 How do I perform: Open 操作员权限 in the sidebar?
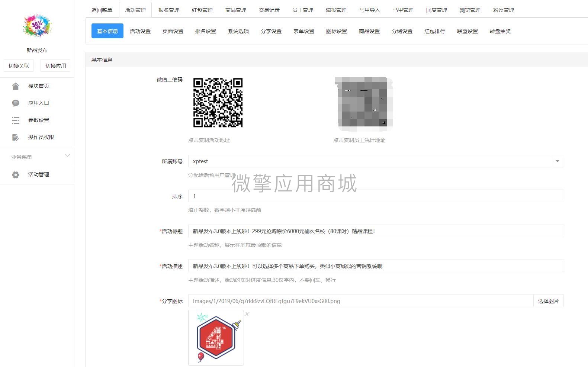41,137
